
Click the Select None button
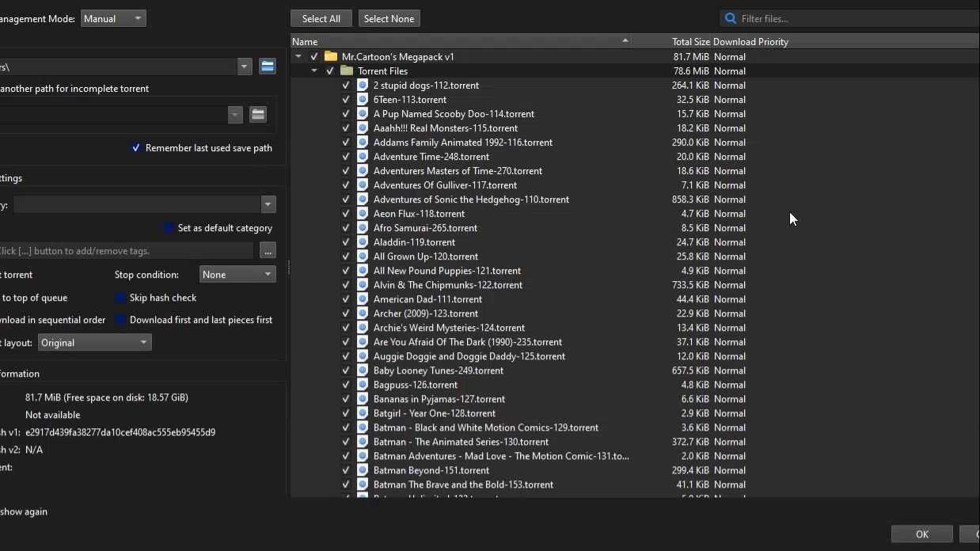pyautogui.click(x=389, y=18)
